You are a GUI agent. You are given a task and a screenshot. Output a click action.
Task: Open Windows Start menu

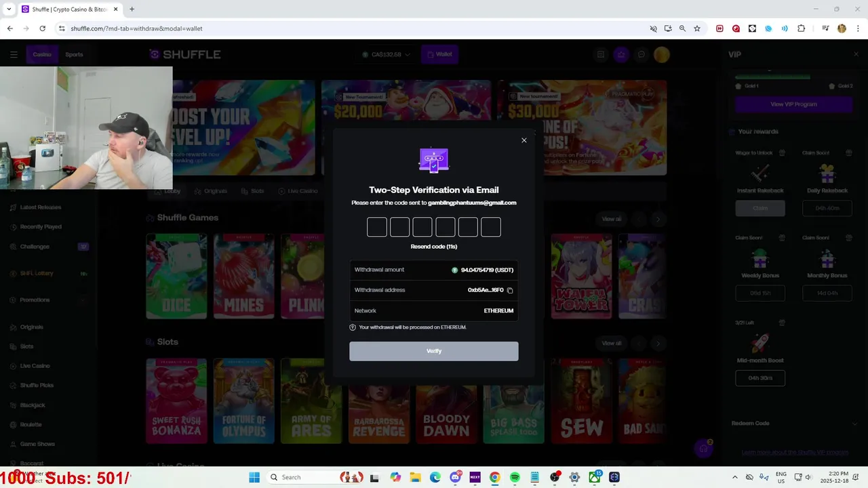pyautogui.click(x=254, y=477)
